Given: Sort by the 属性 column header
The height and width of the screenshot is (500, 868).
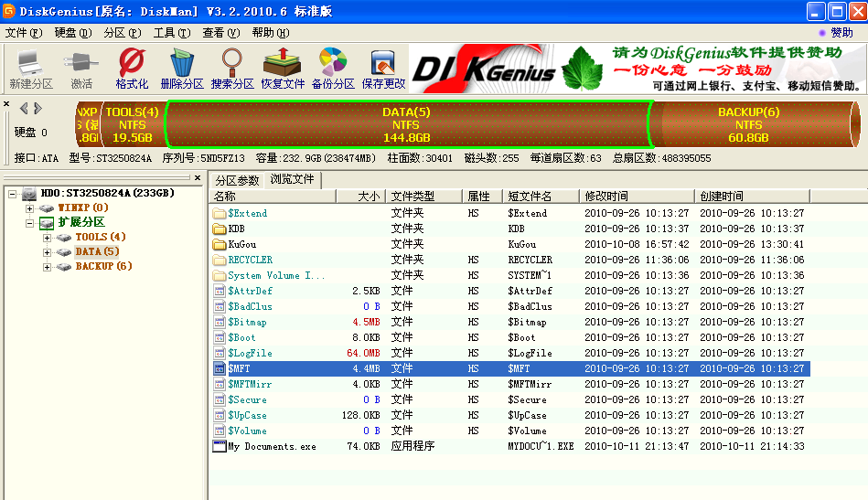Looking at the screenshot, I should click(482, 197).
